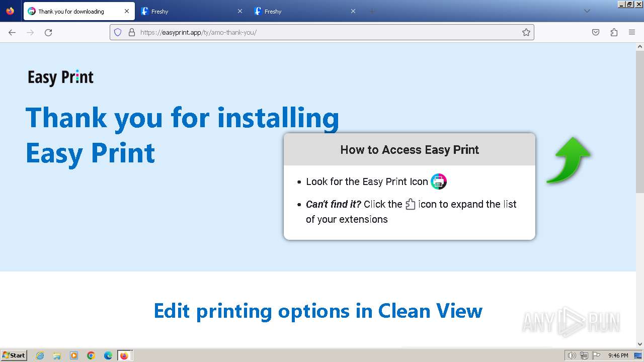Open the Firefox application hamburger menu

coord(632,32)
